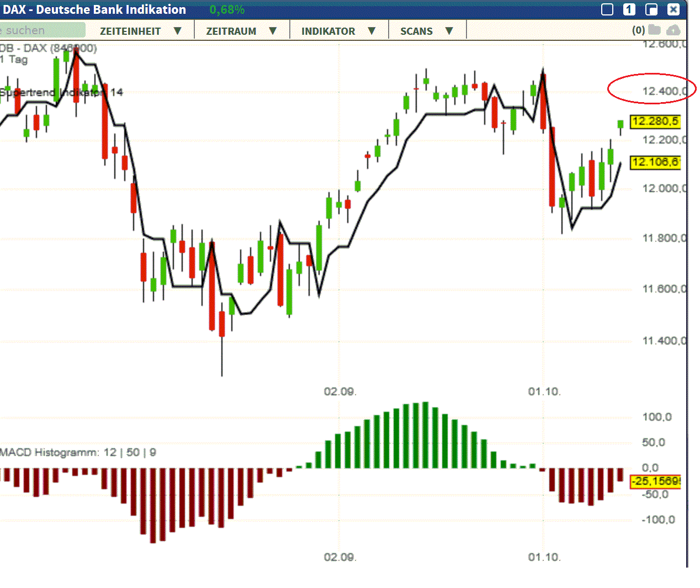This screenshot has height=588, width=700.
Task: Click the "1 Tag" timeframe label
Action: (x=13, y=60)
